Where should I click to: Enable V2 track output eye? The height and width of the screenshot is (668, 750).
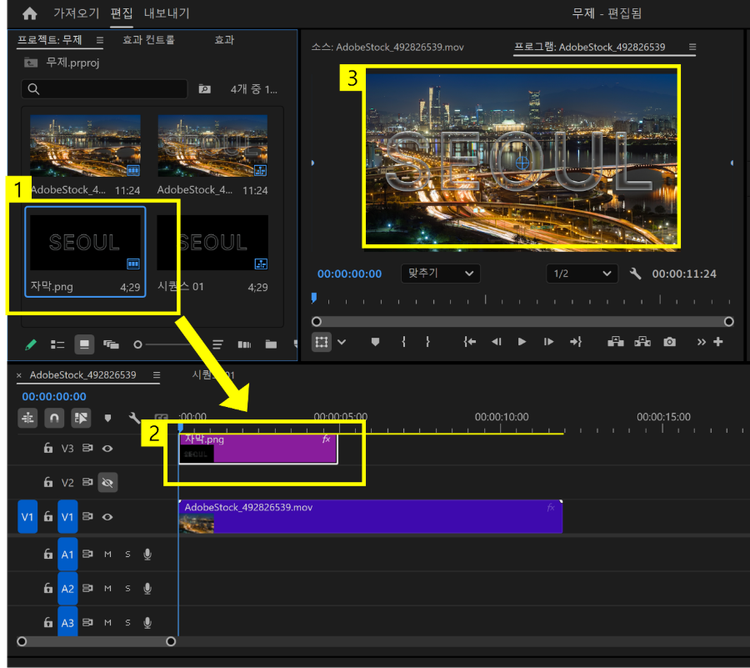pyautogui.click(x=108, y=482)
